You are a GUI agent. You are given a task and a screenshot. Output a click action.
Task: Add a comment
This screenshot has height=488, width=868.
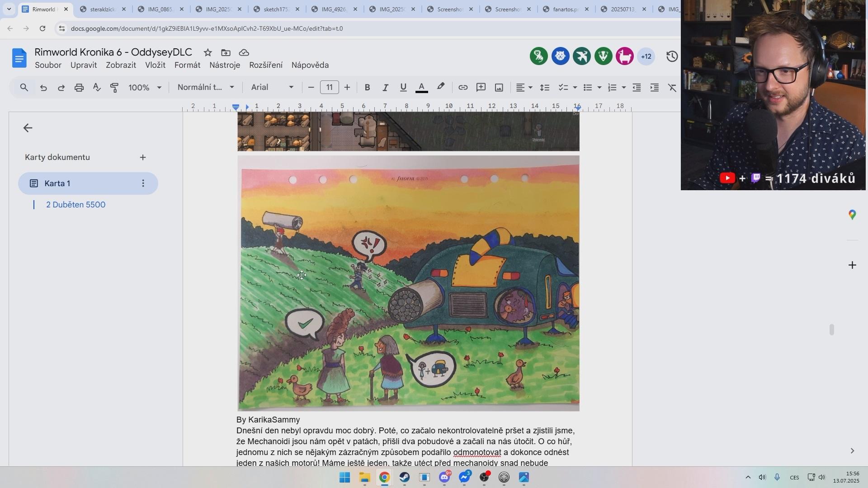[481, 88]
